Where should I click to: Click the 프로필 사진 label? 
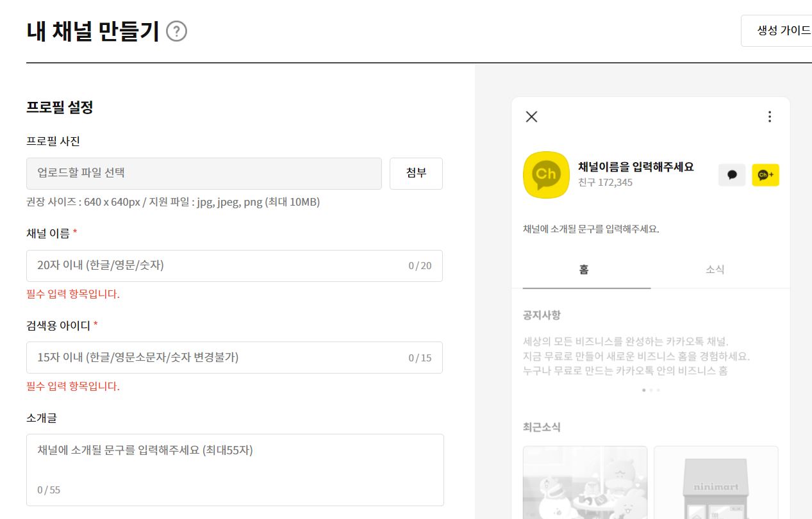tap(53, 141)
